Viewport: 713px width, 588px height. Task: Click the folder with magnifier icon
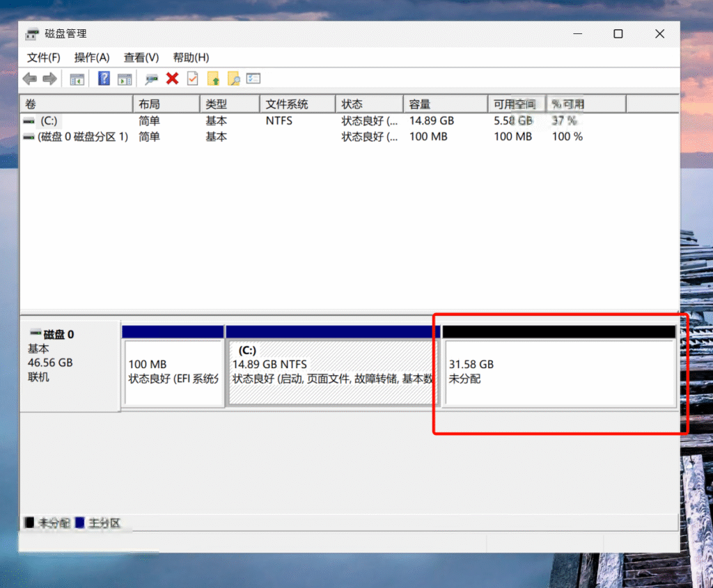coord(234,79)
